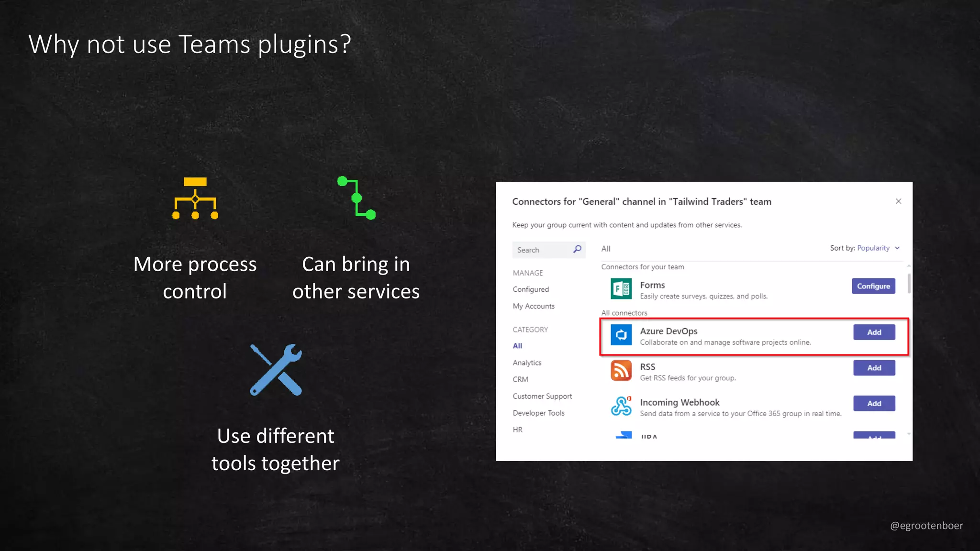Open My Accounts under Manage

click(x=534, y=306)
